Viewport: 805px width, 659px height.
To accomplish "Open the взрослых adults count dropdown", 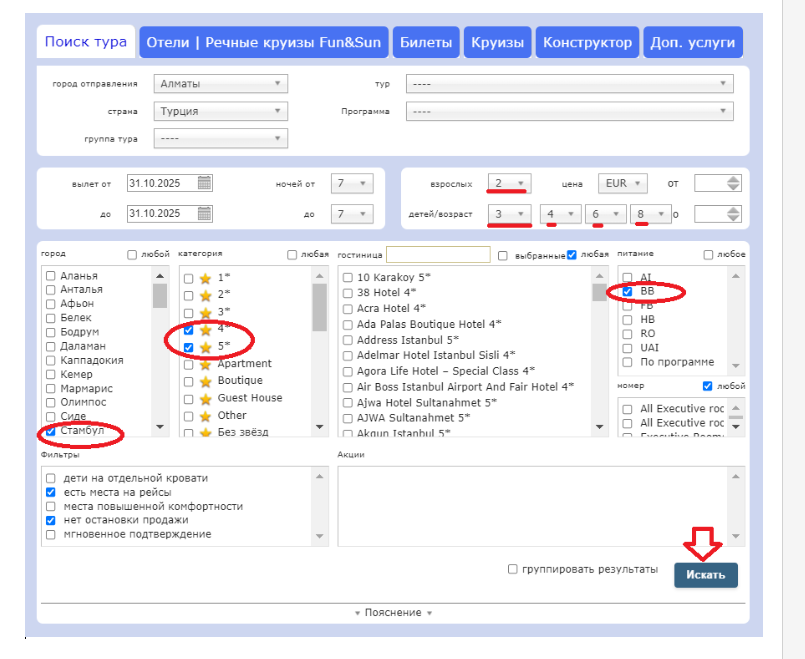I will tap(508, 183).
